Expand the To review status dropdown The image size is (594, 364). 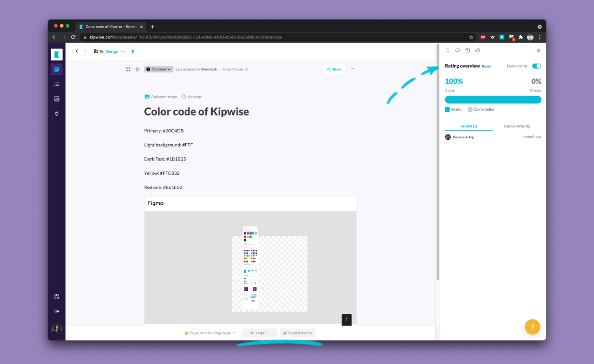pos(159,69)
